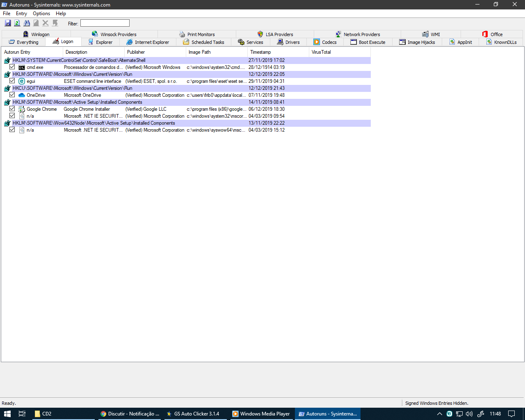The height and width of the screenshot is (420, 525).
Task: Switch to the Everything tab
Action: point(24,42)
